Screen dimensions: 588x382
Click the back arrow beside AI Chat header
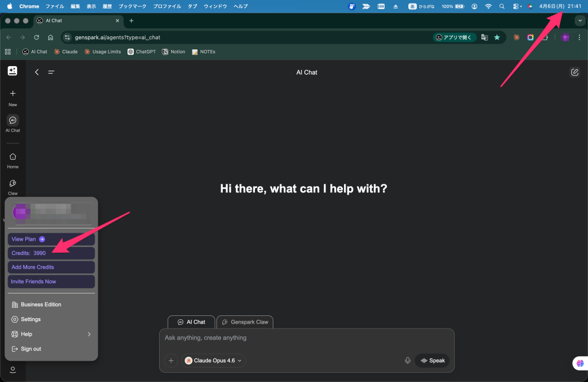[x=37, y=72]
